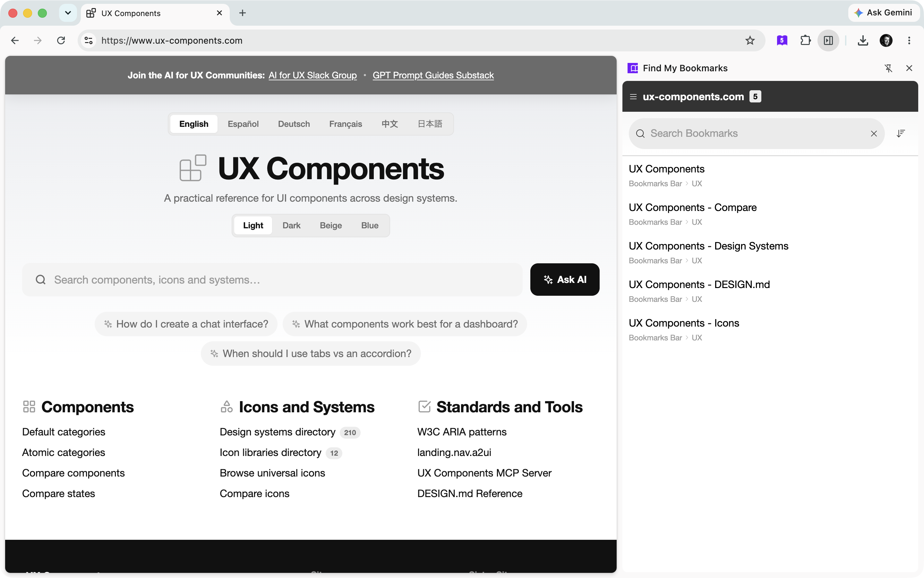Open Chrome's three-dot menu

coord(909,40)
